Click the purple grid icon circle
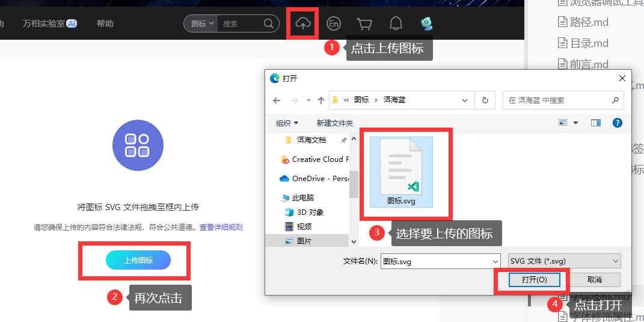Screen dimensions: 644x322 click(x=138, y=145)
